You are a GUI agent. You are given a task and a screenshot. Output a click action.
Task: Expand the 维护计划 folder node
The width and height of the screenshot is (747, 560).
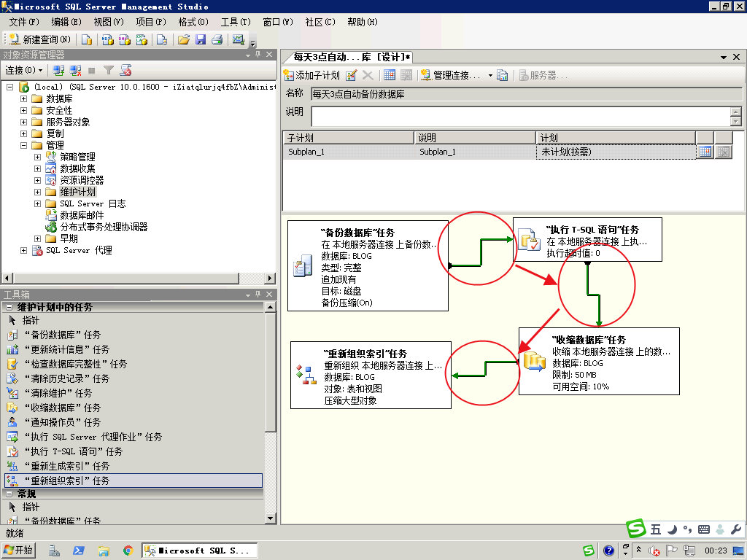point(37,192)
